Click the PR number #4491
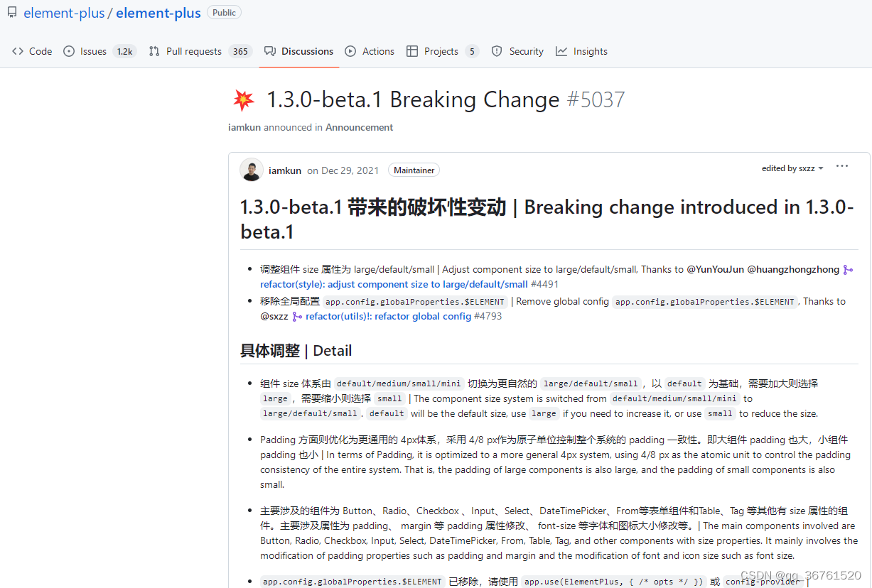872x588 pixels. tap(544, 285)
